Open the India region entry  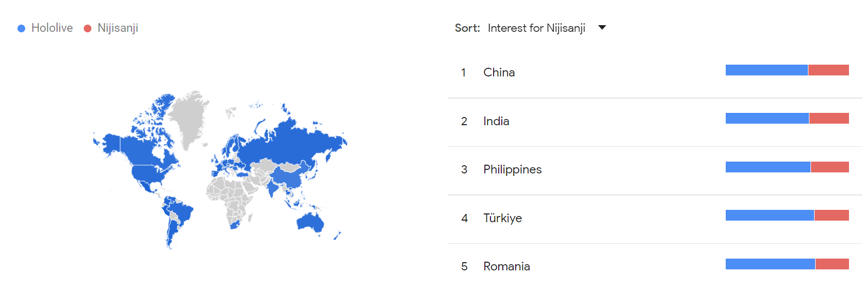[x=496, y=121]
